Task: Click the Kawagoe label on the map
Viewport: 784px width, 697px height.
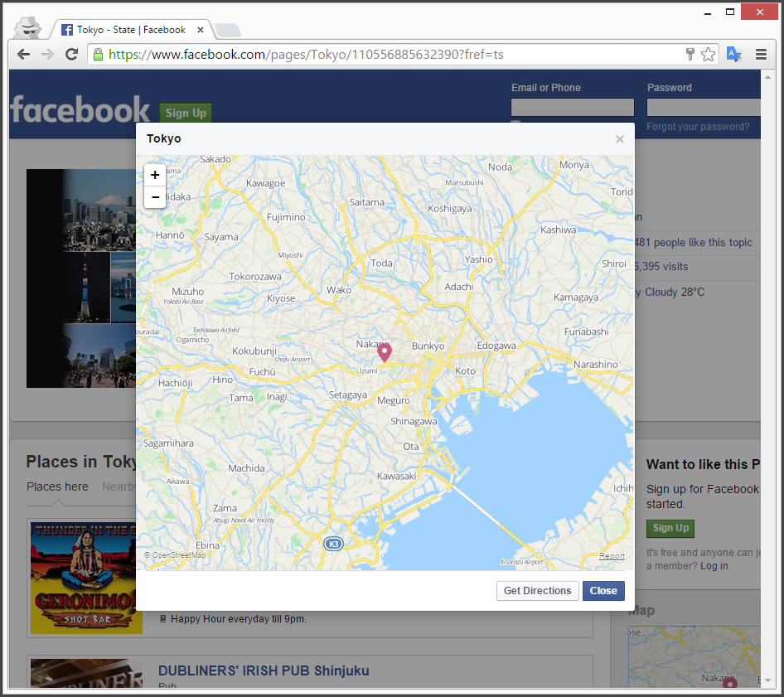Action: pyautogui.click(x=265, y=183)
